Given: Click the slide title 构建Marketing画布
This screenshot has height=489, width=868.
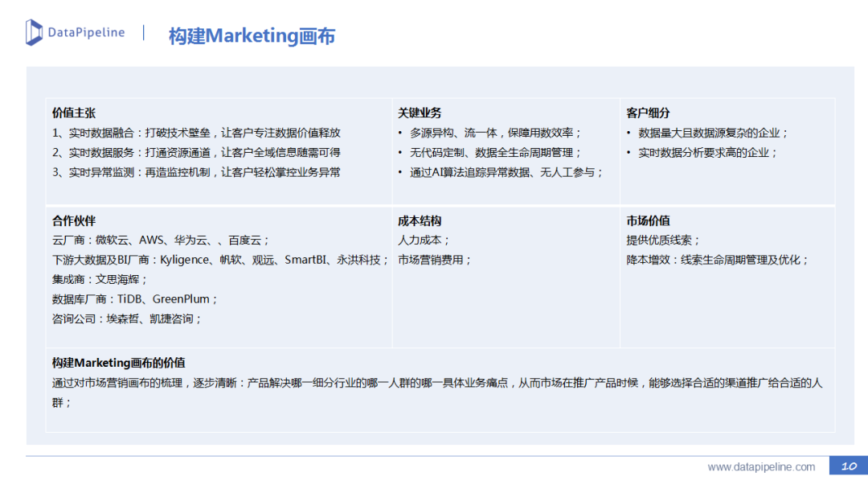Looking at the screenshot, I should tap(252, 36).
